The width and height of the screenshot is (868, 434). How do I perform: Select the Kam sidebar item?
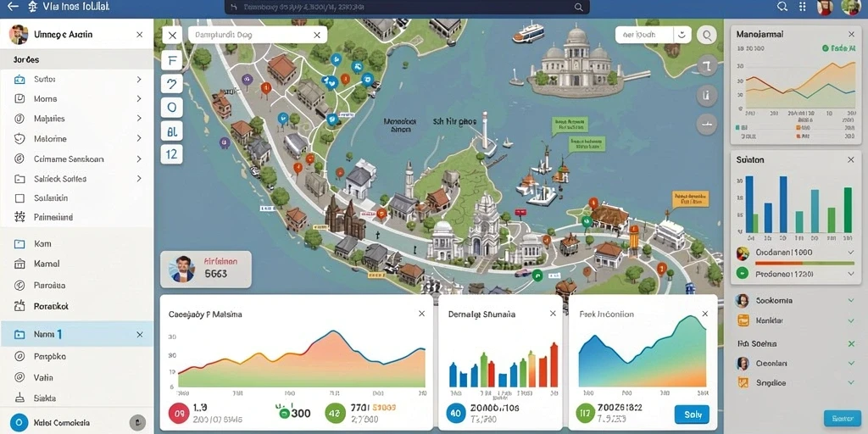click(77, 243)
